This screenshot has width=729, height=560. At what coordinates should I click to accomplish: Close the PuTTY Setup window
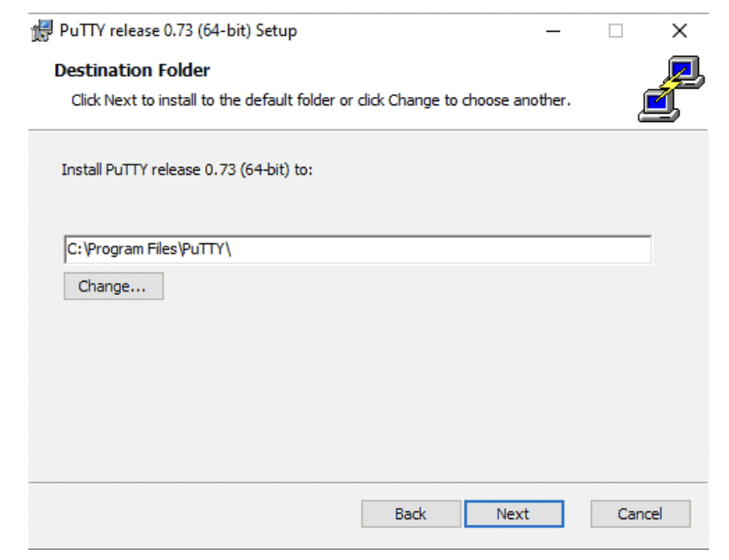(x=679, y=32)
